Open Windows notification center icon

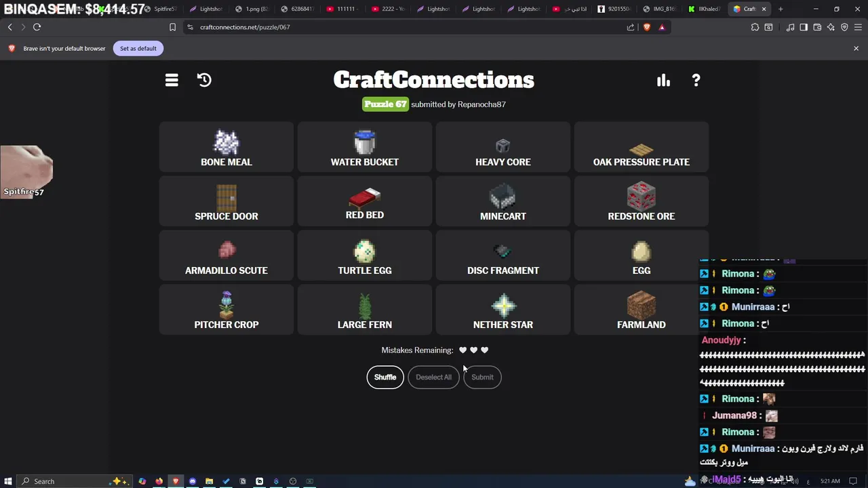pos(853,481)
